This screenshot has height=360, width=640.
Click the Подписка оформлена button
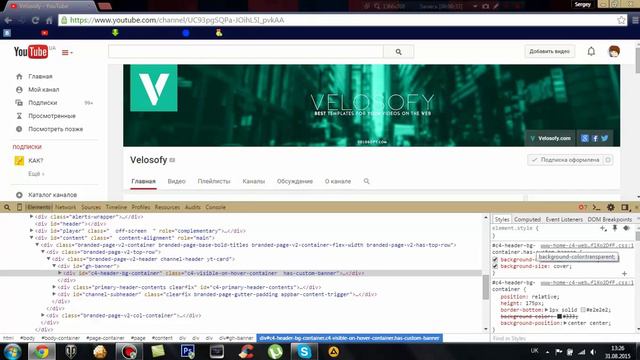pyautogui.click(x=566, y=160)
